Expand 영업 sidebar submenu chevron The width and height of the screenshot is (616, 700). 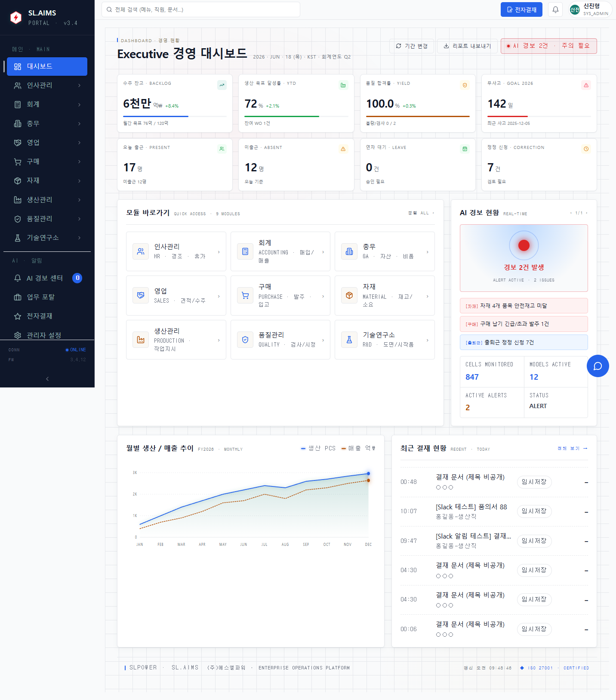point(80,142)
